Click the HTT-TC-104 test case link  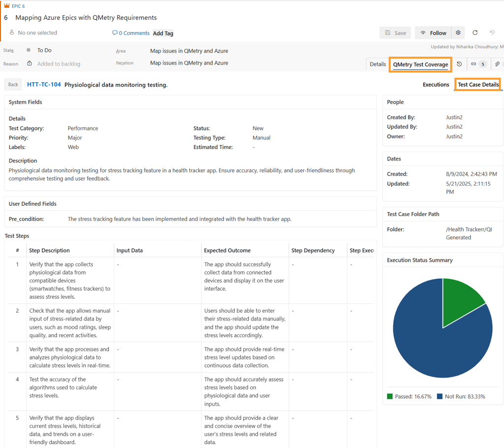click(x=44, y=84)
